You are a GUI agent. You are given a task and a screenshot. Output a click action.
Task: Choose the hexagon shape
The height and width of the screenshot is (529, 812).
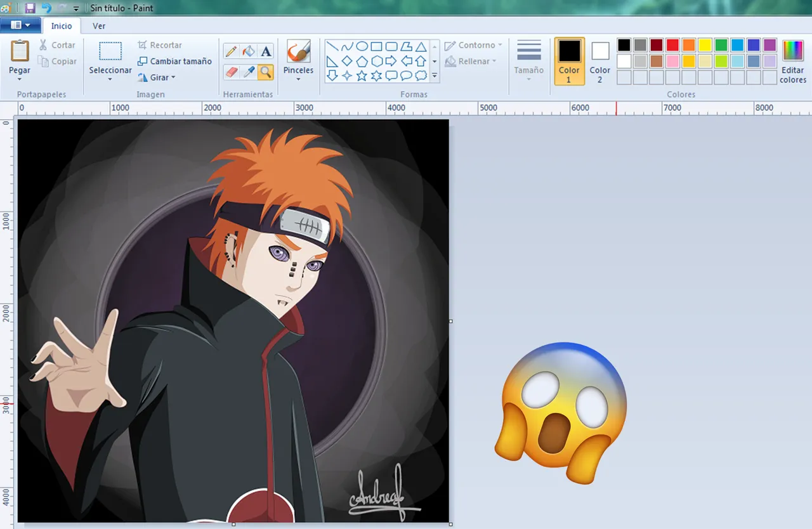[376, 61]
